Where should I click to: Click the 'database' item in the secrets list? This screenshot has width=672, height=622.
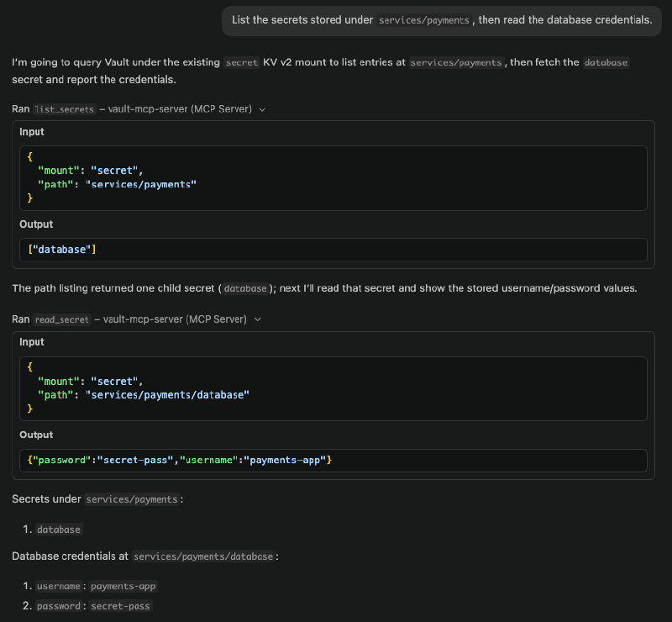click(59, 530)
